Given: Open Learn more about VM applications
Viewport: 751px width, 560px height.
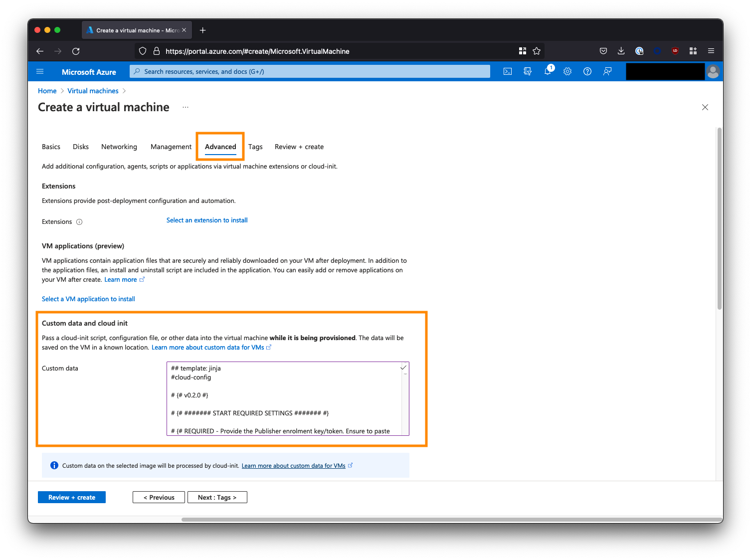Looking at the screenshot, I should pos(124,280).
